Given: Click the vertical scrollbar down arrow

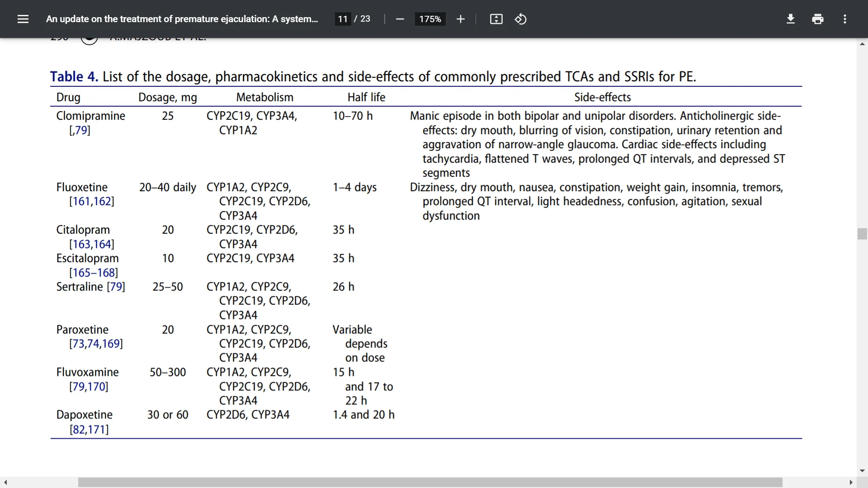Looking at the screenshot, I should pyautogui.click(x=862, y=470).
